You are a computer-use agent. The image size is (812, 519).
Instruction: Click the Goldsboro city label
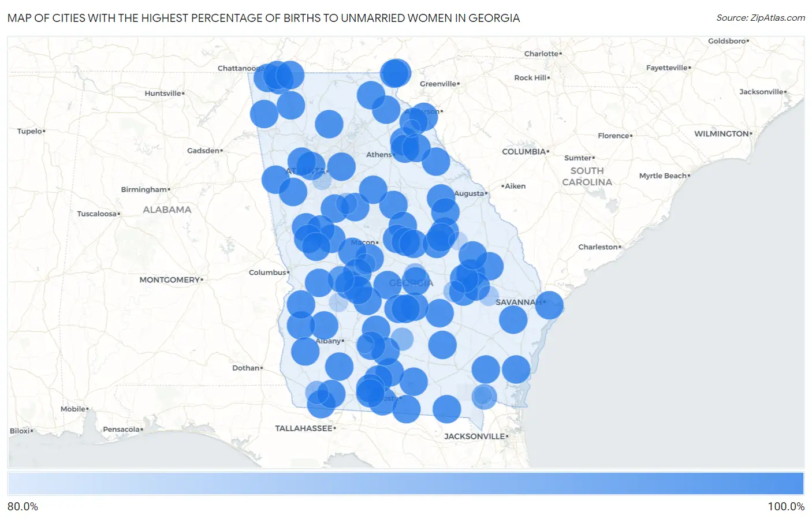pyautogui.click(x=727, y=41)
